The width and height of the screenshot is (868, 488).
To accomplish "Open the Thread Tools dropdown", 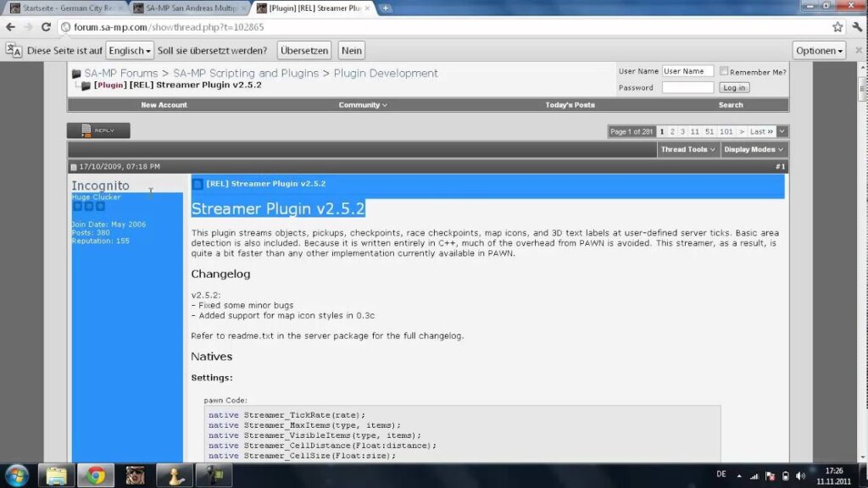I will [x=688, y=149].
